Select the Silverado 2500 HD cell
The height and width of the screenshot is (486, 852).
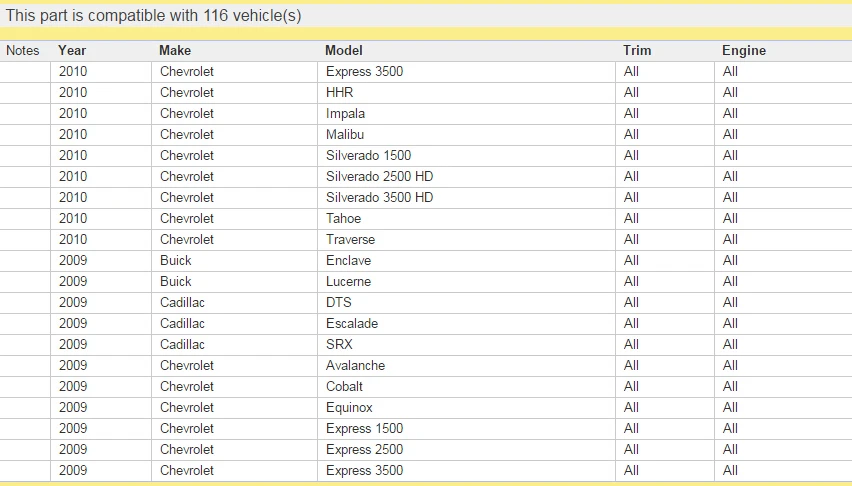click(466, 177)
